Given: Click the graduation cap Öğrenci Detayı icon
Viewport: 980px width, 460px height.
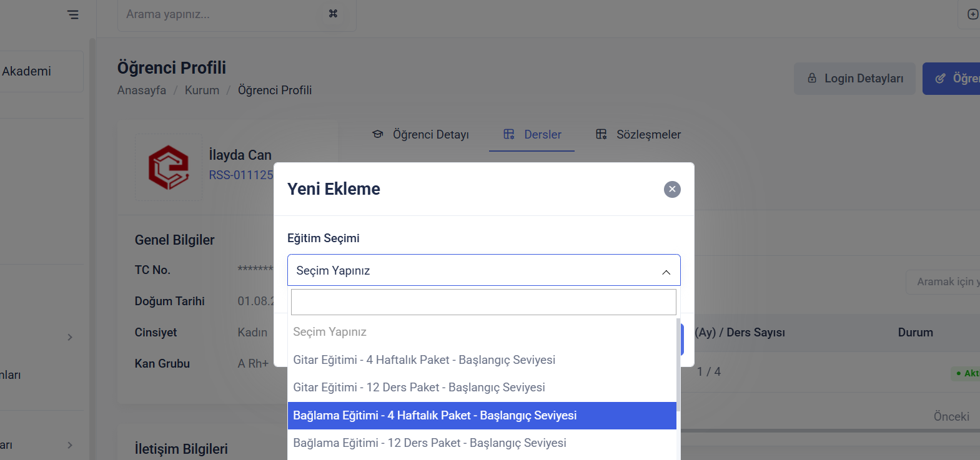Looking at the screenshot, I should pos(378,134).
